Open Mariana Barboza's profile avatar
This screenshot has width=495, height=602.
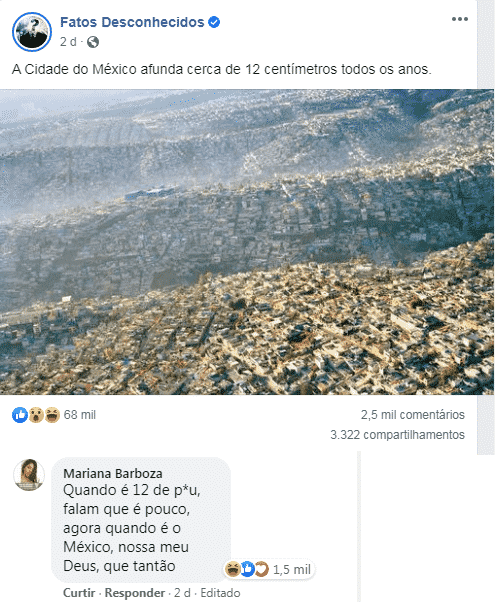click(x=29, y=475)
